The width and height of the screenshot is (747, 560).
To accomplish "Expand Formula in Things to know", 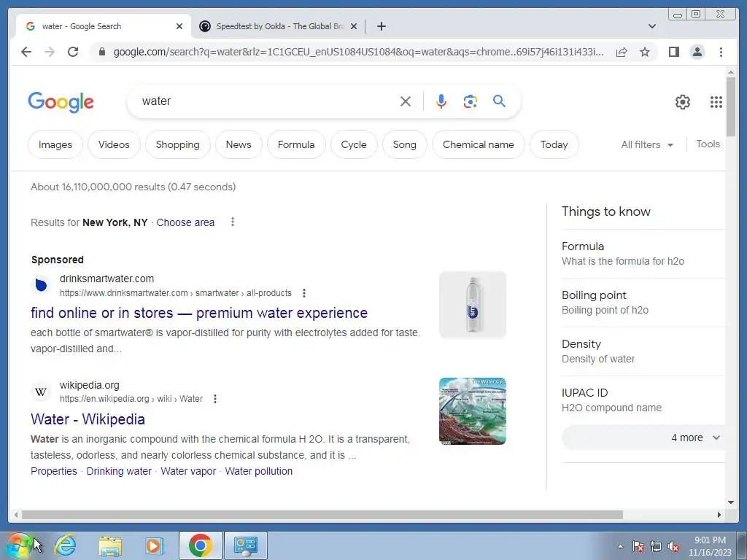I will click(x=643, y=253).
